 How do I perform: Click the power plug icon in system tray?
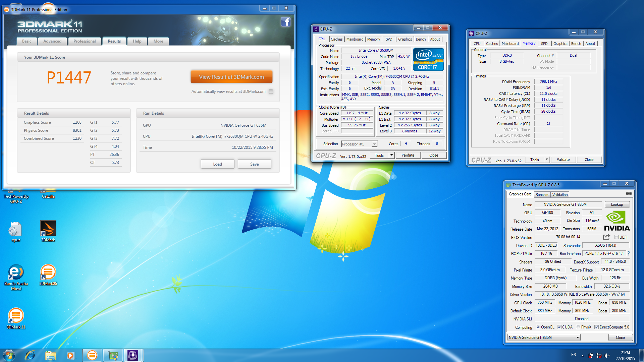tap(591, 356)
